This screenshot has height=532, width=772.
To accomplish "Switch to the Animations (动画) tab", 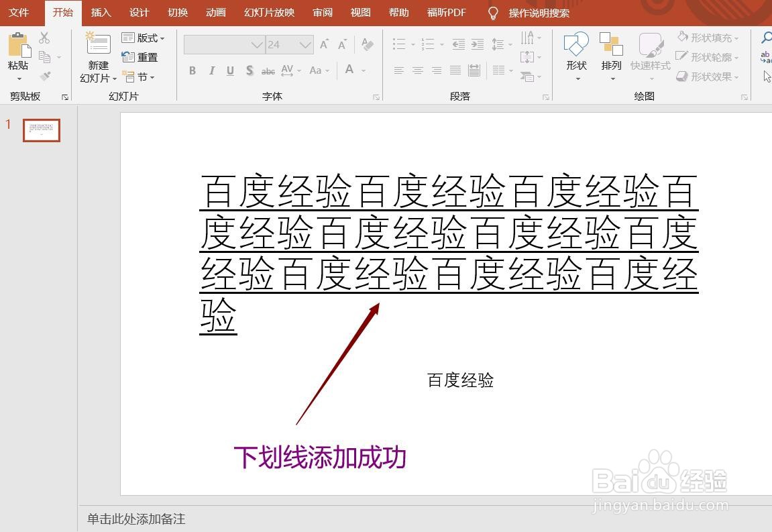I will [216, 13].
